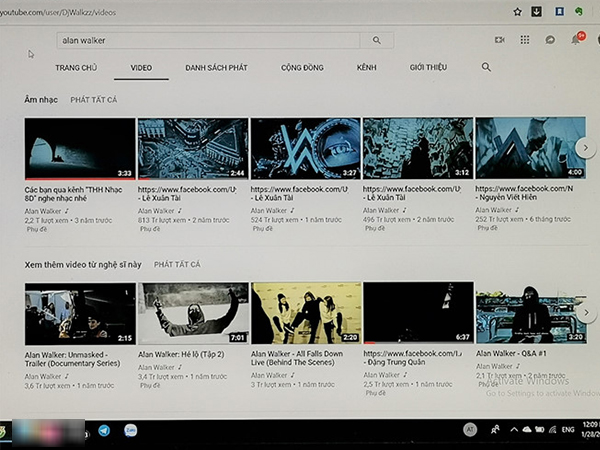
Task: Click PHÁT TẤT CẢ next to Xem thêm video
Action: (x=177, y=264)
